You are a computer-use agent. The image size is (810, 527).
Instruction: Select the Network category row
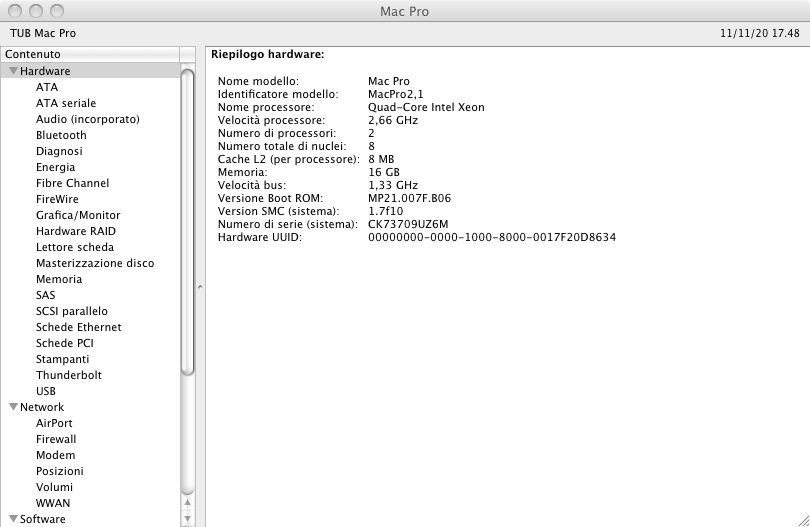tap(90, 407)
